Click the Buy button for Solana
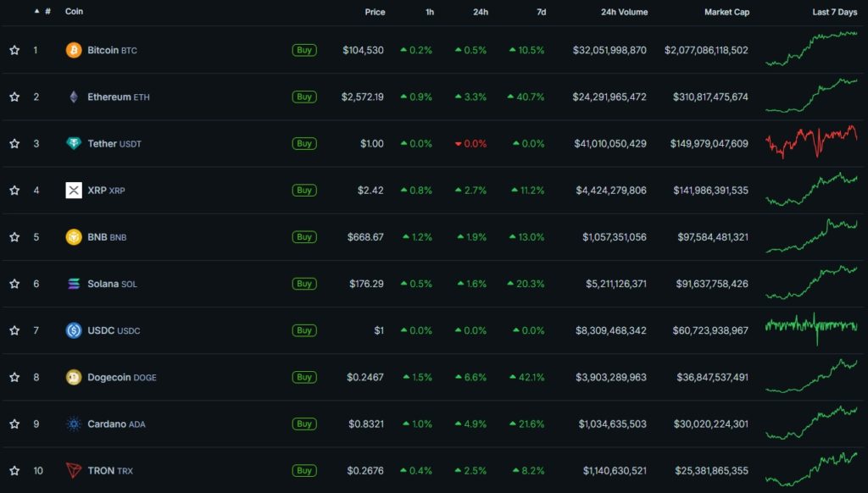 click(x=303, y=283)
